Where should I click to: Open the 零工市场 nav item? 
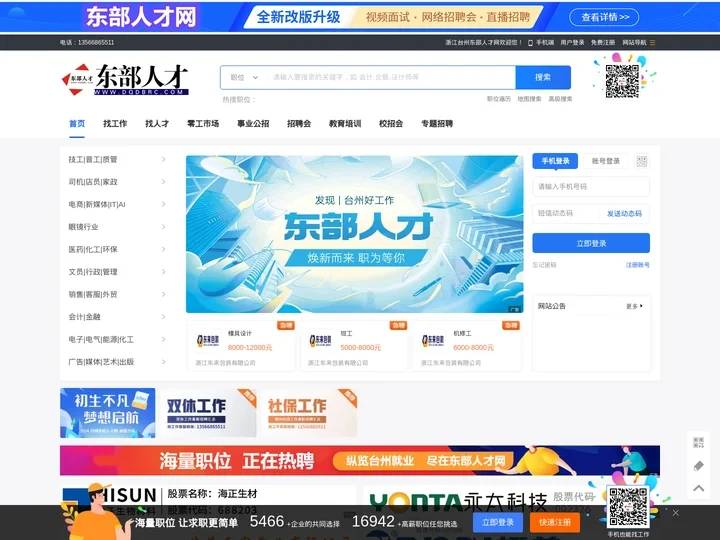pos(203,124)
